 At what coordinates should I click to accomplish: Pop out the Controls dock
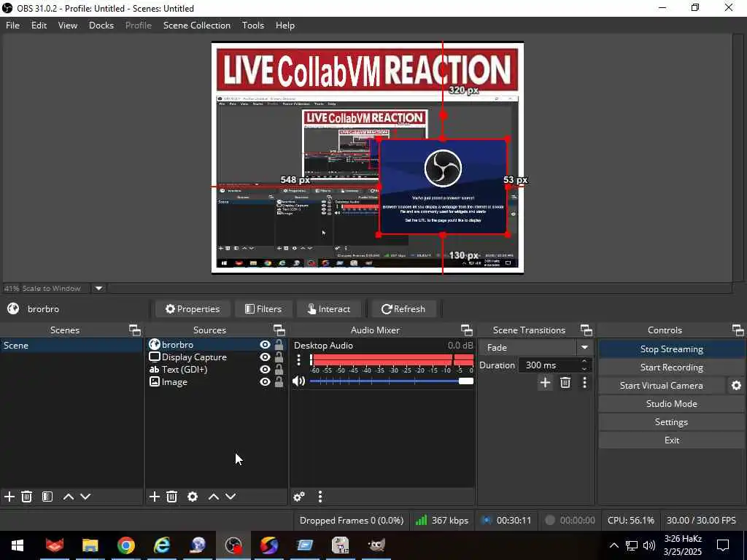pos(738,330)
